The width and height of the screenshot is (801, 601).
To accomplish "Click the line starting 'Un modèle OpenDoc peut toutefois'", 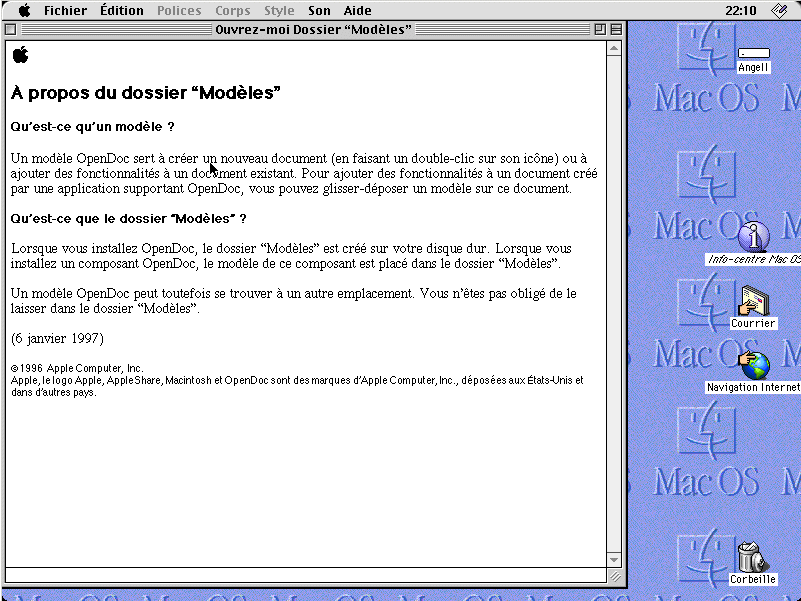I will (x=294, y=293).
